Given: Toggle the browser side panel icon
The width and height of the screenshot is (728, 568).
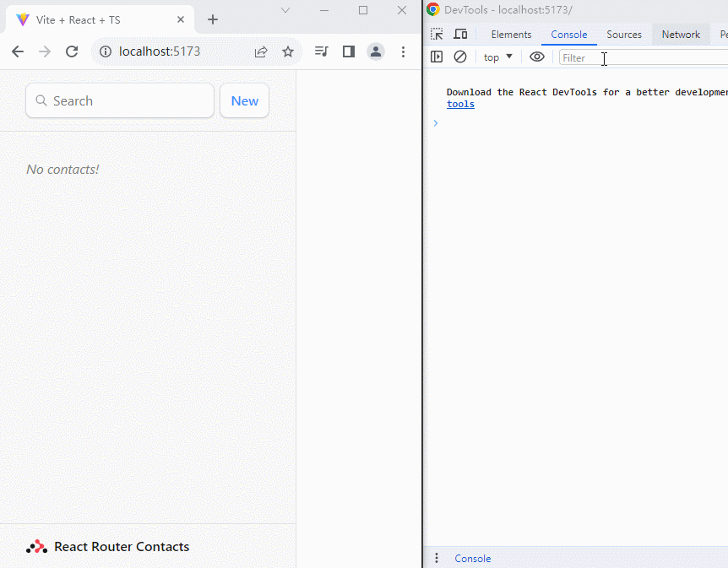Looking at the screenshot, I should [348, 51].
